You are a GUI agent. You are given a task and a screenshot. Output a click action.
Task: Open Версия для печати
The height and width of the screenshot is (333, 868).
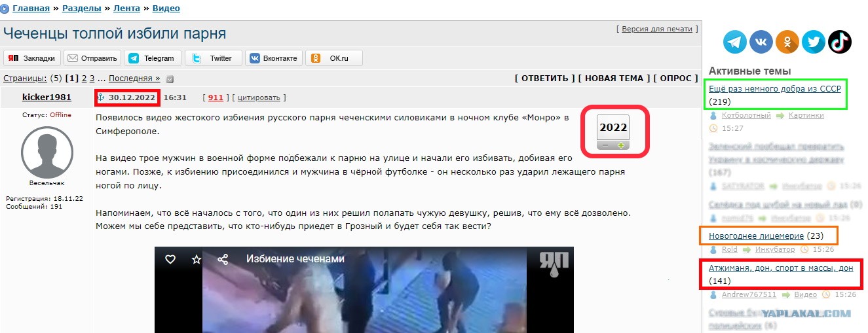657,29
